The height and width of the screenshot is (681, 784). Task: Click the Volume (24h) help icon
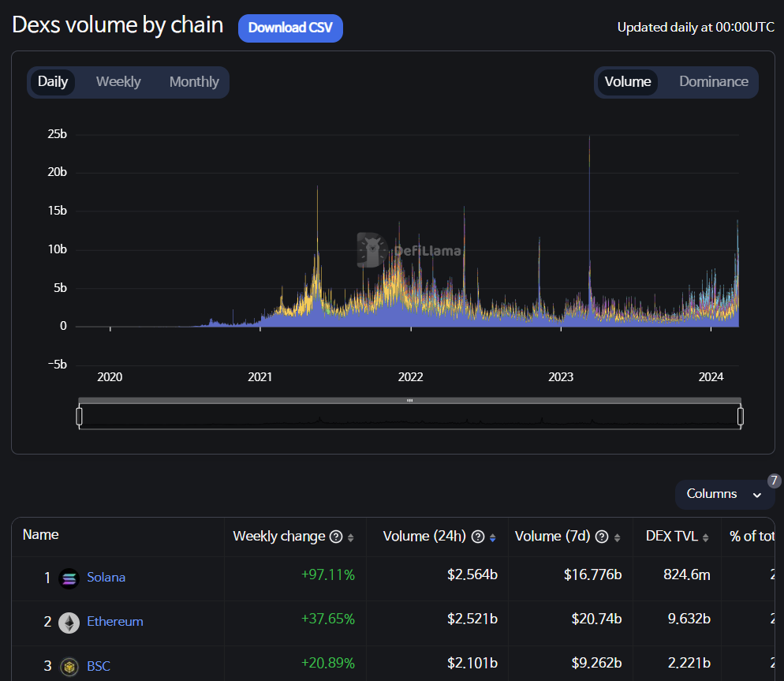coord(477,537)
